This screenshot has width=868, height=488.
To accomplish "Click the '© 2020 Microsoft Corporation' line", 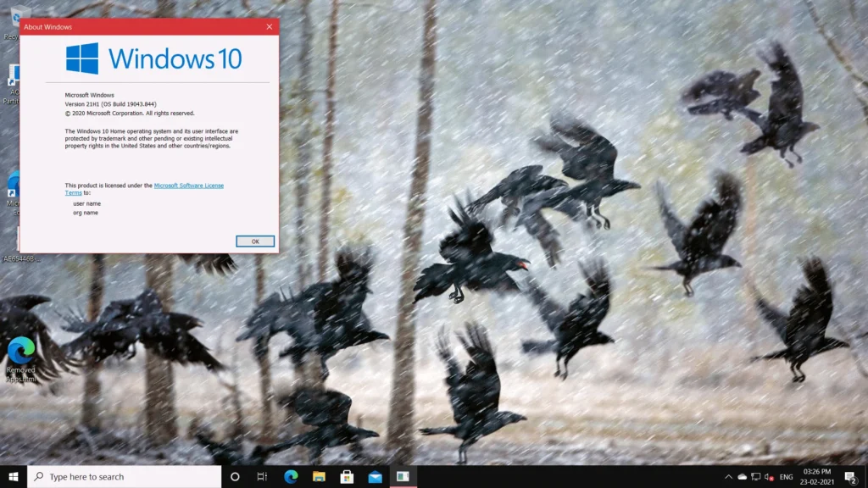I will (x=130, y=113).
